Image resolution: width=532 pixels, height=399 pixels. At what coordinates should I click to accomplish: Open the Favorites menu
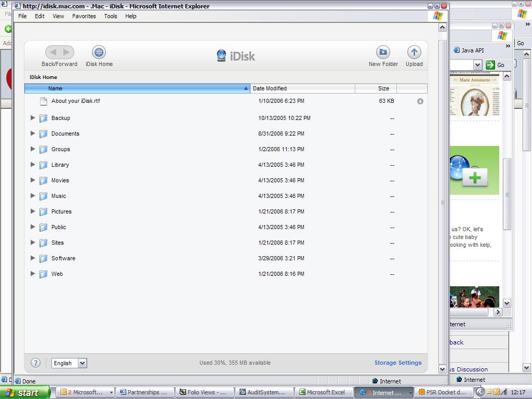pyautogui.click(x=84, y=16)
